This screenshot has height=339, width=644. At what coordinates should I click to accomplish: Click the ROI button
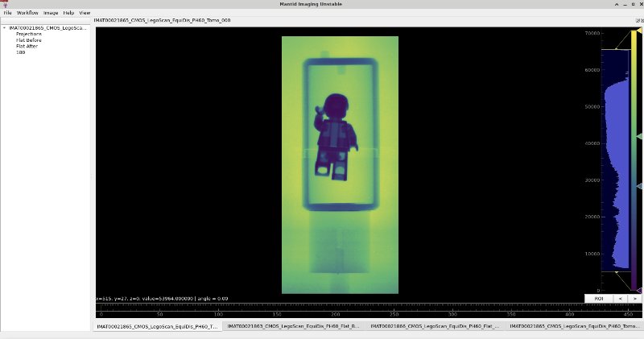pos(598,299)
